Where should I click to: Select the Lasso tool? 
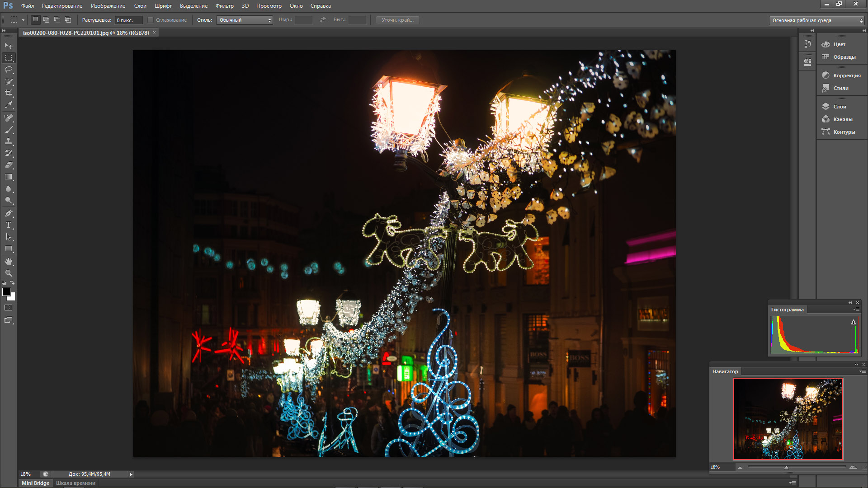[x=9, y=70]
